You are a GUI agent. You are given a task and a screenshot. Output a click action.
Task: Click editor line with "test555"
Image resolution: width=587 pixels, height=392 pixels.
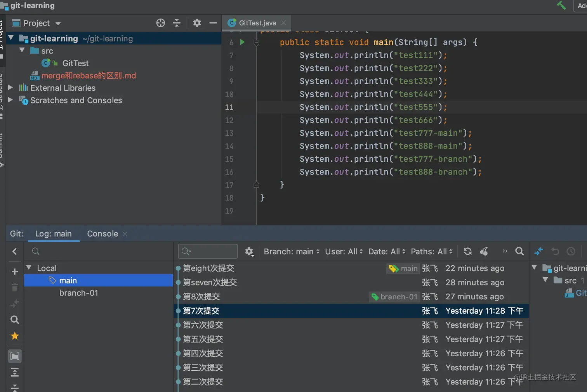(422, 107)
